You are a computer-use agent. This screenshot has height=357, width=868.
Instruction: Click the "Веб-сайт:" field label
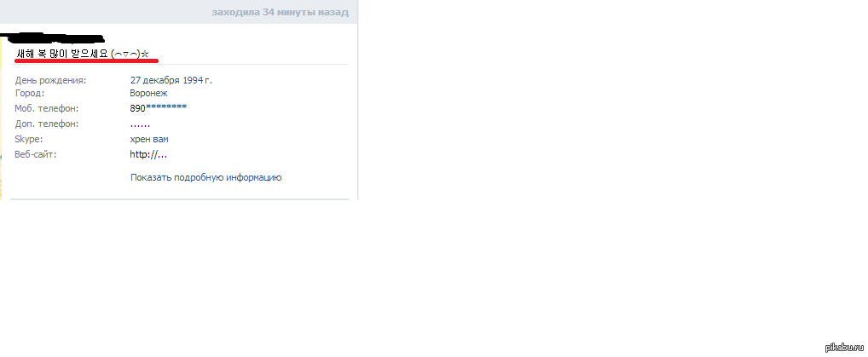[36, 154]
